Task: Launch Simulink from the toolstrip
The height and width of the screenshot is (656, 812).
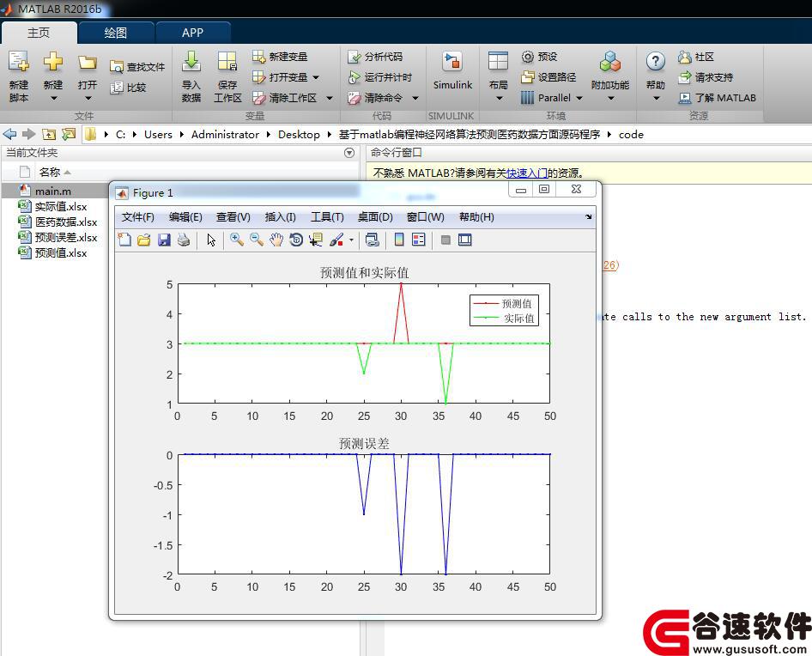Action: click(452, 71)
